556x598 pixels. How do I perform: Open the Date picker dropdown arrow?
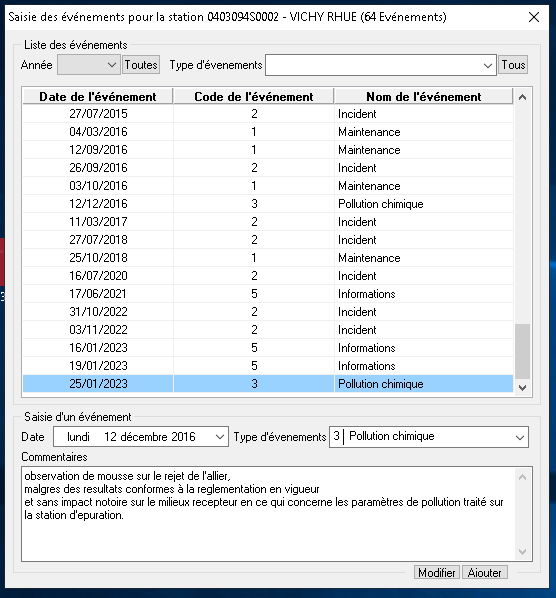tap(220, 437)
